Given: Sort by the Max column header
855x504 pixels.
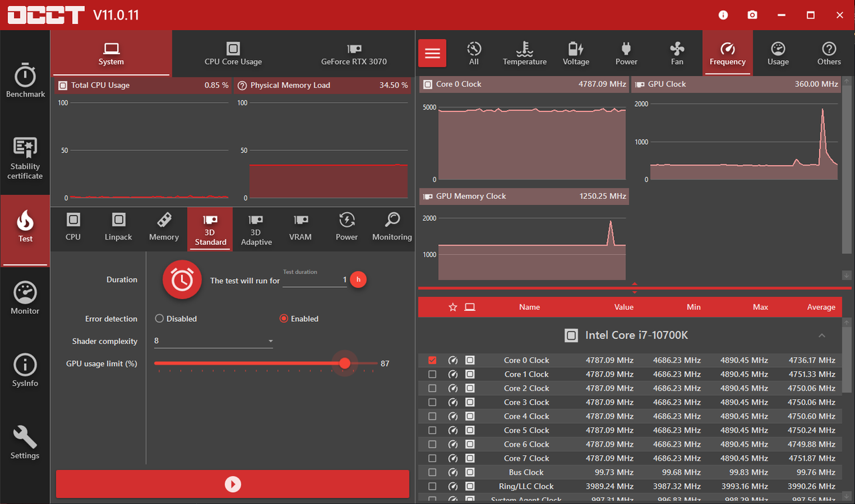Looking at the screenshot, I should point(760,307).
